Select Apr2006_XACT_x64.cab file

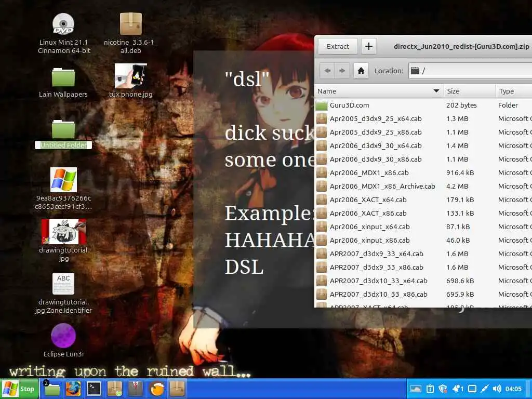(x=423, y=200)
